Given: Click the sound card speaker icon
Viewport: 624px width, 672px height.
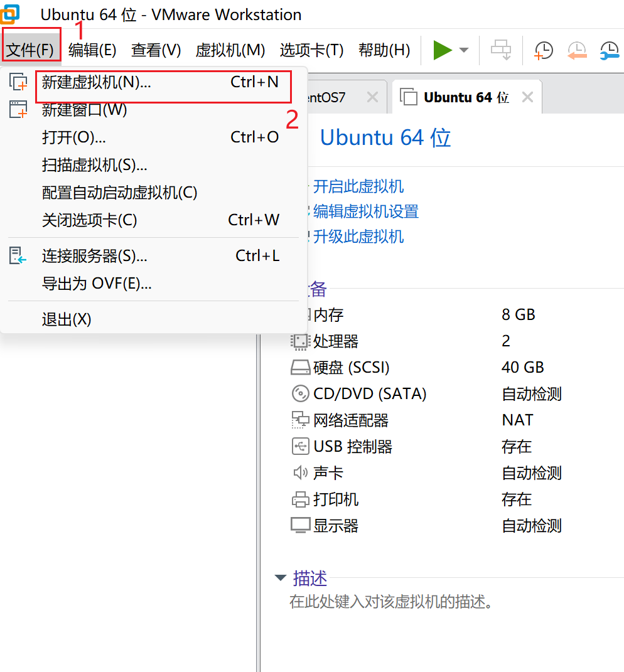Looking at the screenshot, I should [300, 472].
